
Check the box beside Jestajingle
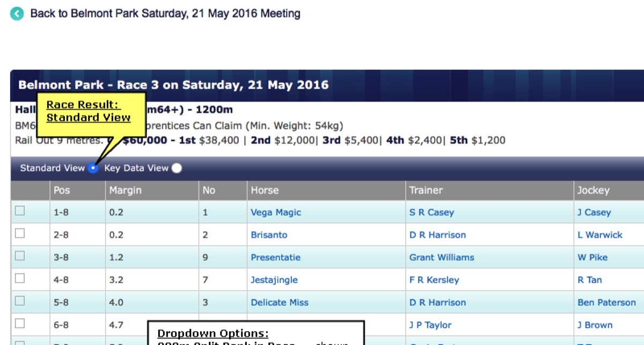coord(20,279)
